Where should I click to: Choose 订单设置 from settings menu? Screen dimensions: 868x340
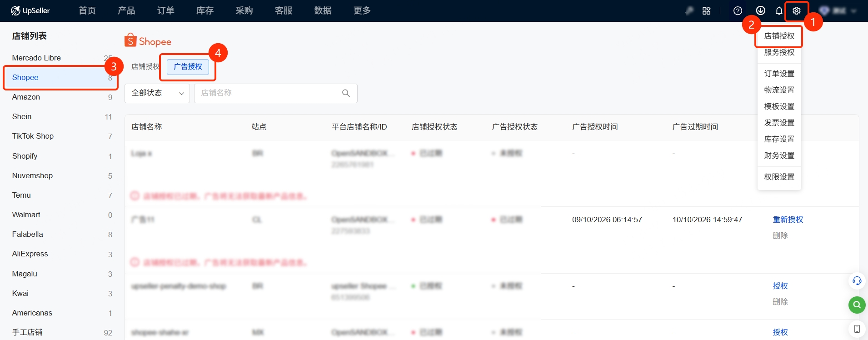(779, 74)
